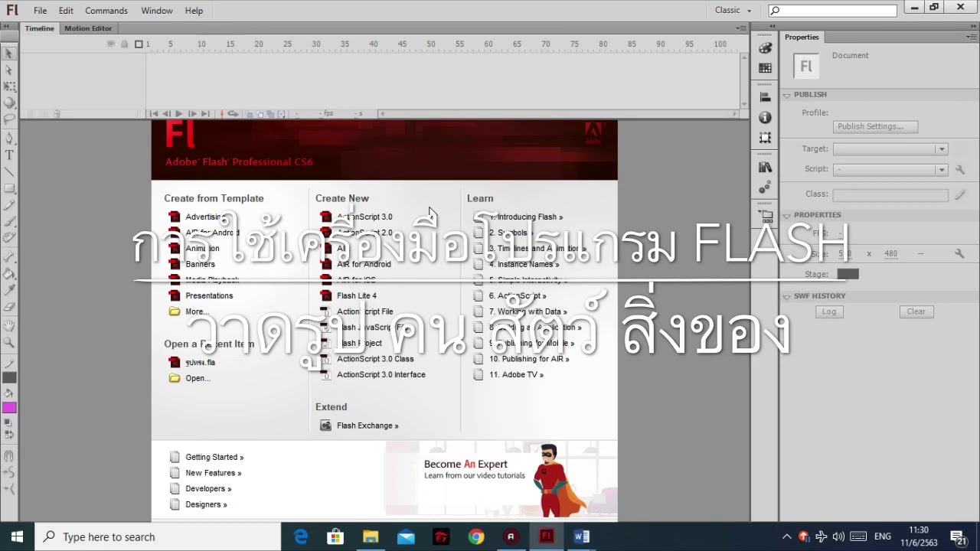Toggle center frame marker in timeline
This screenshot has width=980, height=551.
click(222, 113)
